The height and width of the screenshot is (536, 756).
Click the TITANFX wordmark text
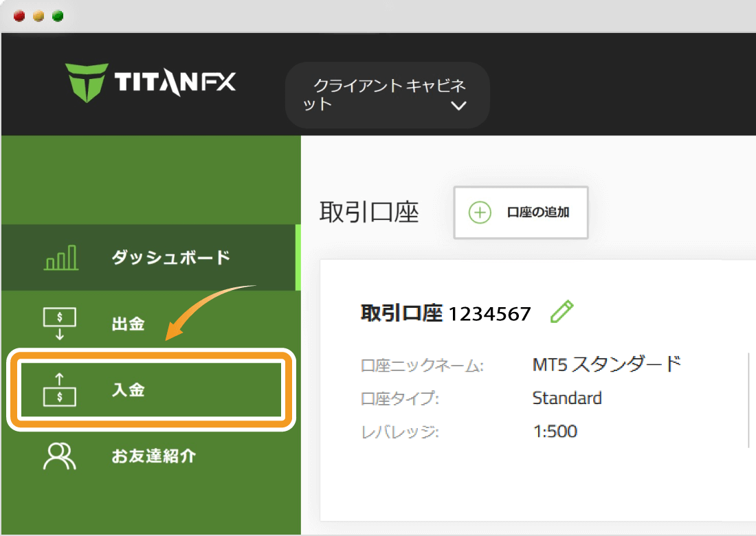coord(175,82)
